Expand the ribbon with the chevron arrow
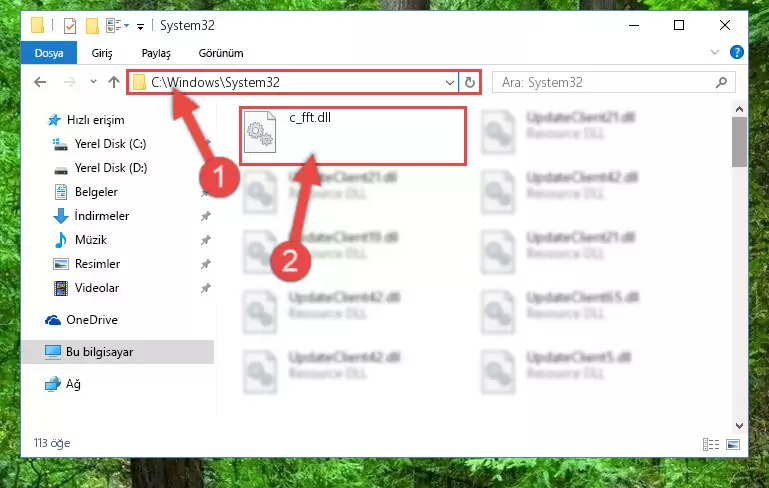This screenshot has width=769, height=488. click(x=715, y=52)
